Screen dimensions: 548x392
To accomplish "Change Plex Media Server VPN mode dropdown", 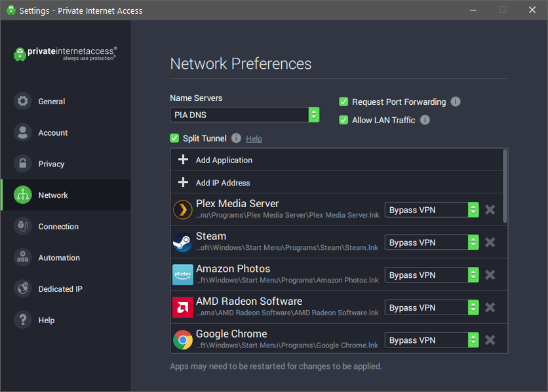I will [432, 210].
